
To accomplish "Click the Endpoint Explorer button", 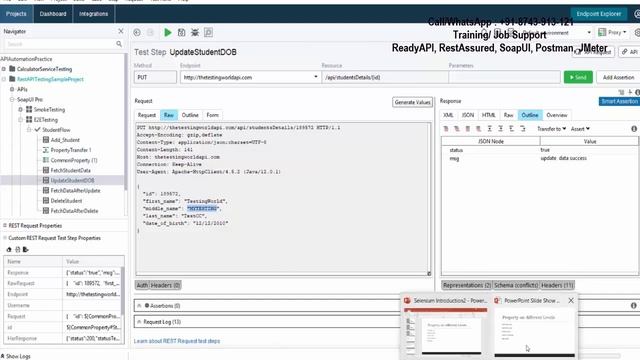I will coord(598,14).
